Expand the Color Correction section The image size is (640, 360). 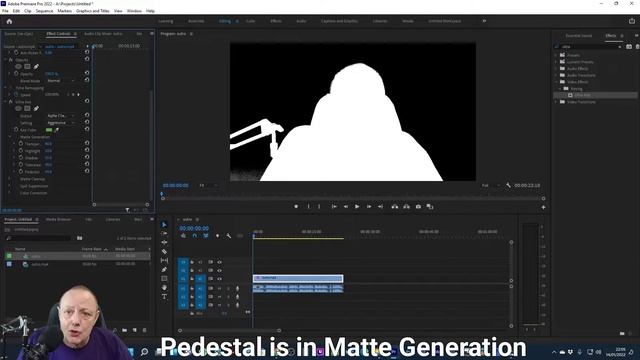[x=10, y=193]
